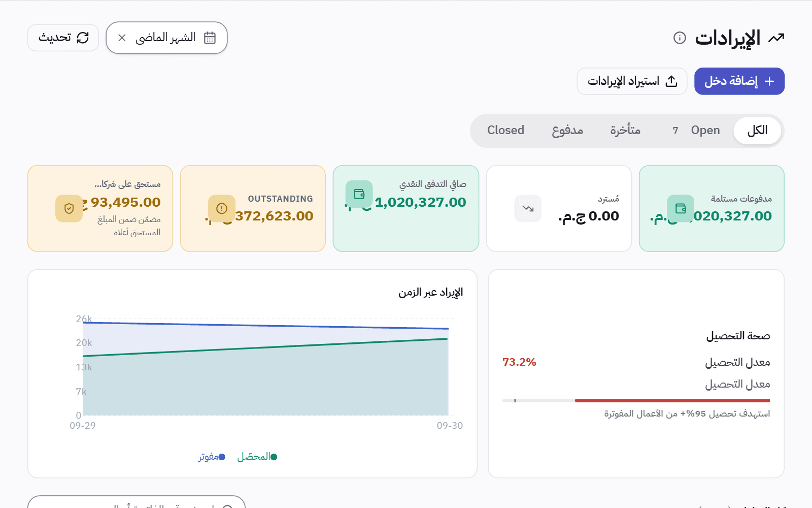Click wallet icon on صافي التدفق النقدي card
This screenshot has width=812, height=508.
(x=359, y=194)
